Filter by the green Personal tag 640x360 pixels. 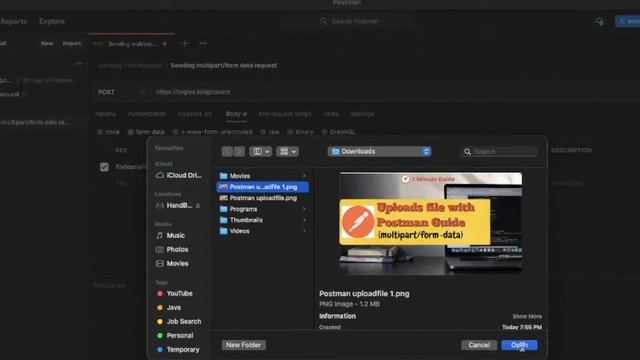pyautogui.click(x=175, y=336)
